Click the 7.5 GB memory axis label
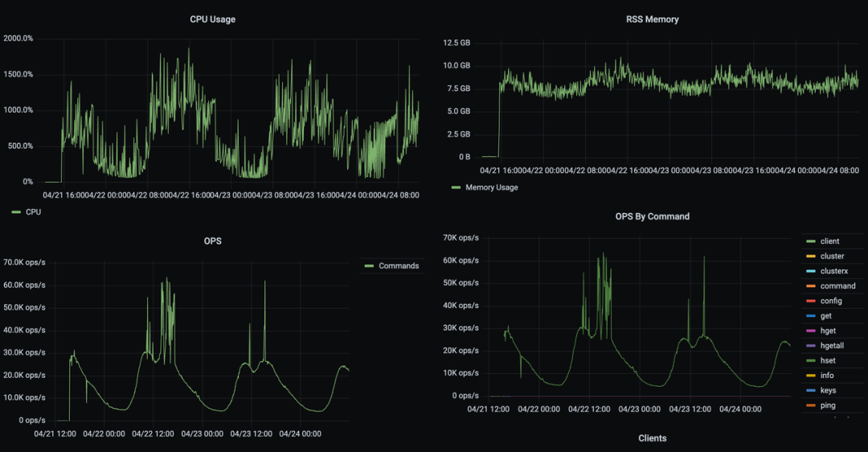Viewport: 868px width, 452px height. (458, 88)
